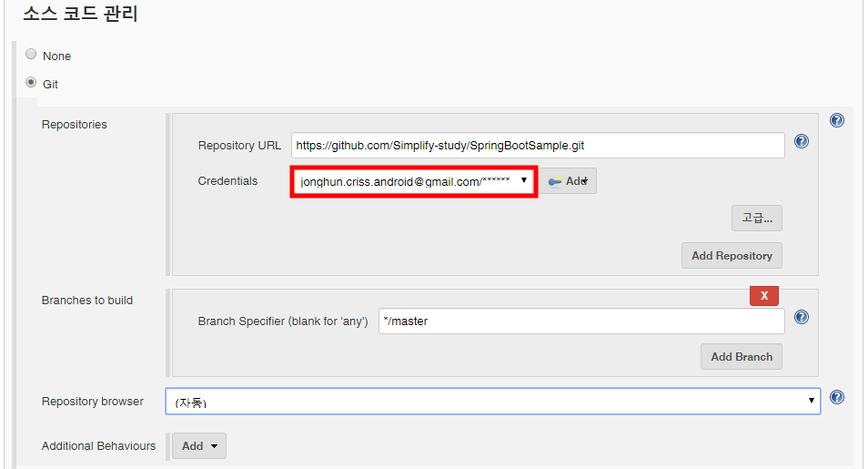
Task: Click the Branch Specifier (blank for 'any') label
Action: 283,321
